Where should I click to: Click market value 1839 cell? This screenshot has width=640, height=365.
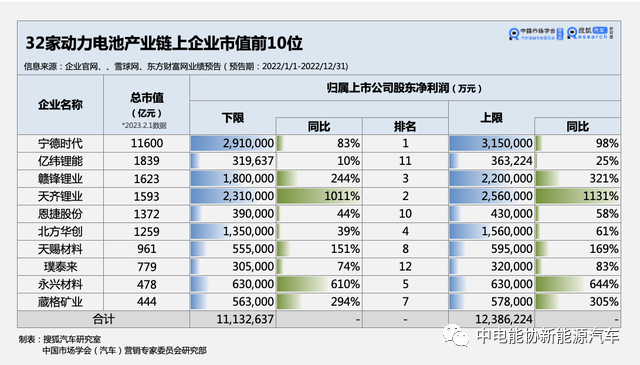pyautogui.click(x=147, y=161)
